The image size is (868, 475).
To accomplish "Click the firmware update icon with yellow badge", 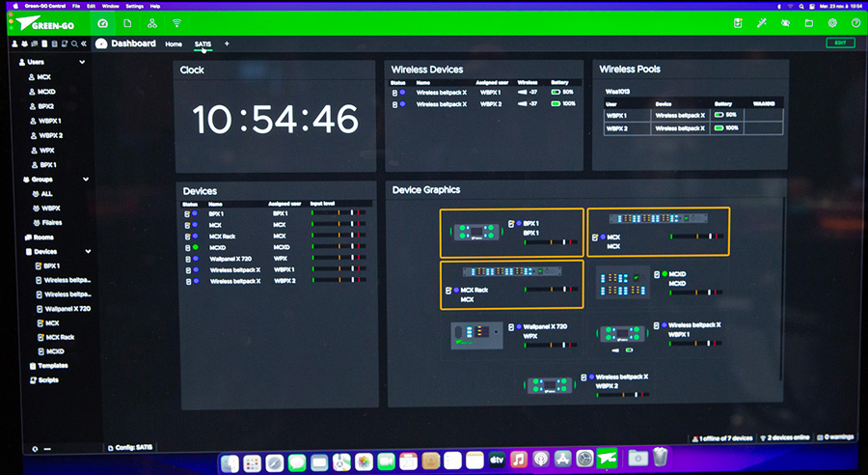I will pos(738,23).
